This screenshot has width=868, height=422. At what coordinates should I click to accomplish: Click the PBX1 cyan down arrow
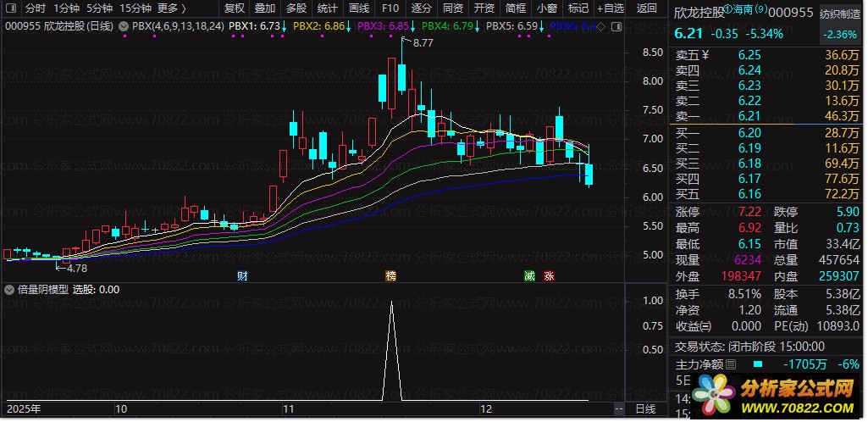pos(284,26)
